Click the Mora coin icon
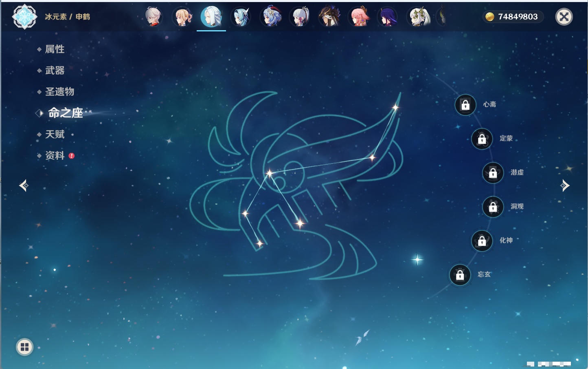588x369 pixels. (x=489, y=17)
